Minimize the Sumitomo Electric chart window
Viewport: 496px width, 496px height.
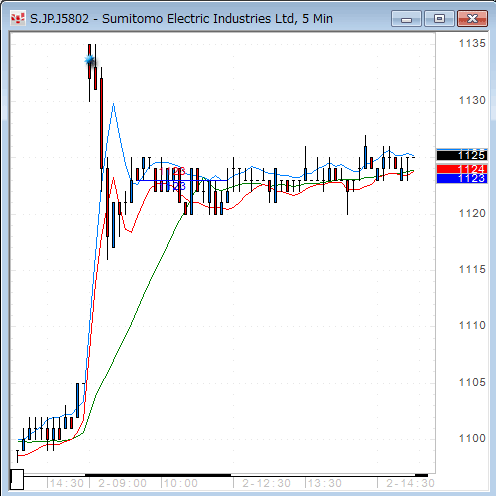pyautogui.click(x=406, y=19)
